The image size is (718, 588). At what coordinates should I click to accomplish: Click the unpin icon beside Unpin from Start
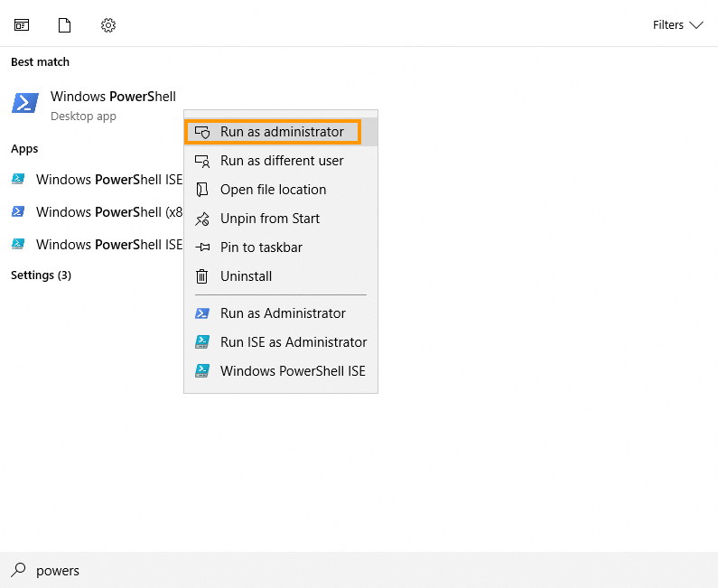[x=202, y=219]
